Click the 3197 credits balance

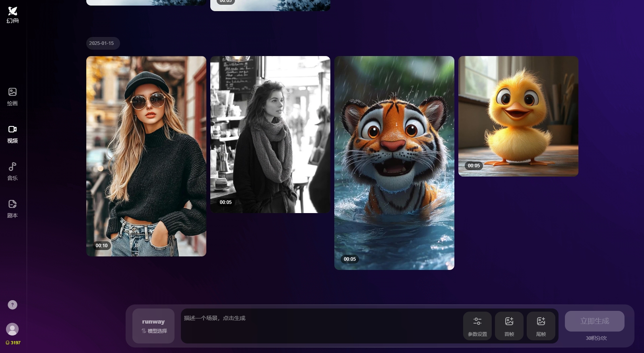click(13, 343)
